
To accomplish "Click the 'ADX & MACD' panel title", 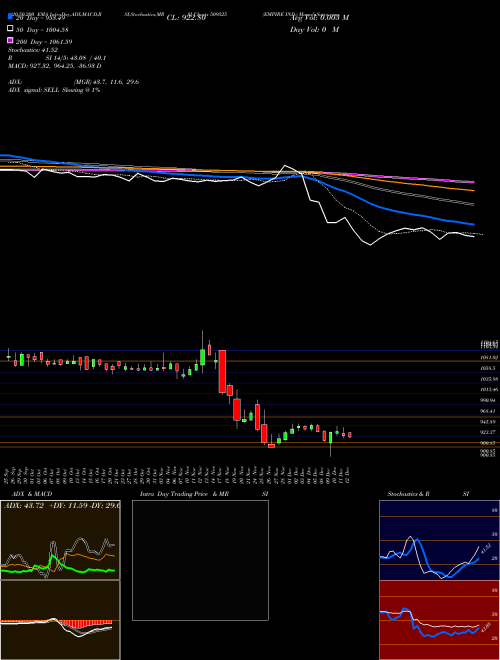I will click(32, 494).
